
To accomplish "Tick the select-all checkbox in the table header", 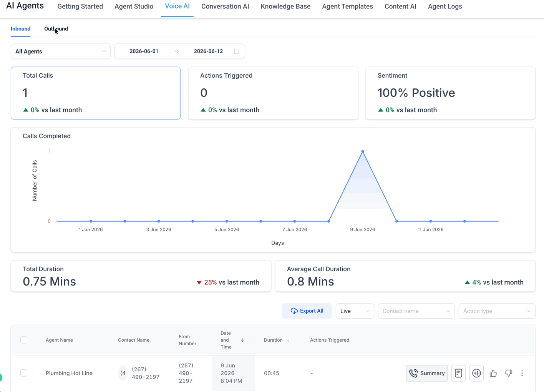I will pyautogui.click(x=24, y=340).
